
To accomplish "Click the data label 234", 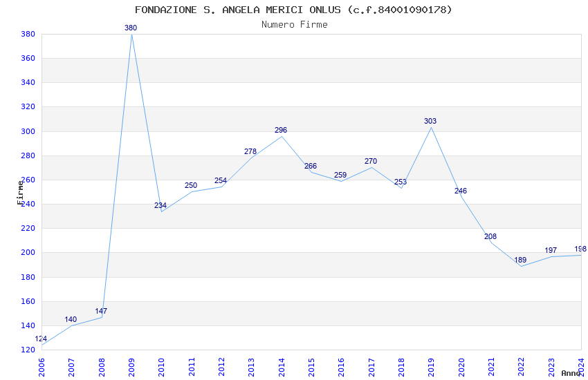I will pyautogui.click(x=160, y=205).
